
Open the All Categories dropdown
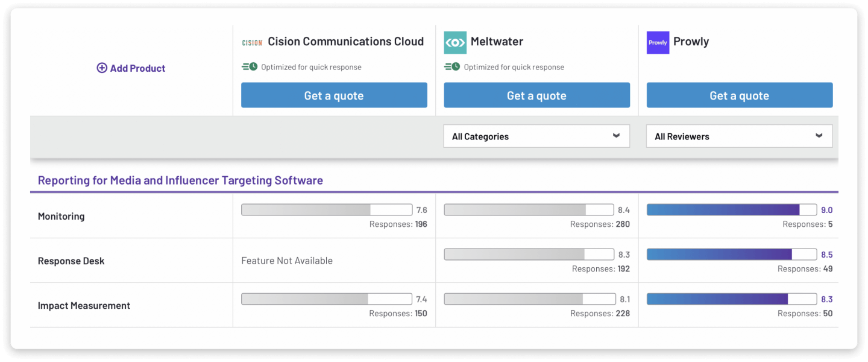pos(536,136)
